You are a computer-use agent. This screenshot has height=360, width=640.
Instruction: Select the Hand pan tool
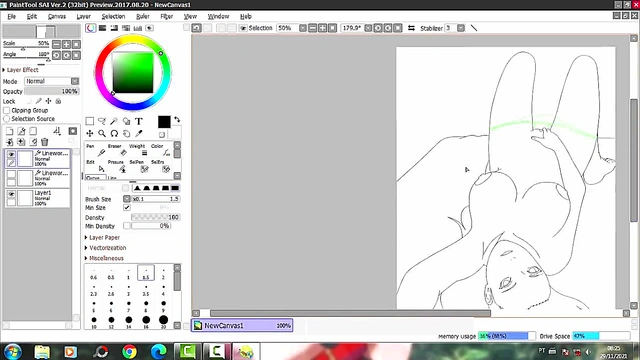click(127, 133)
